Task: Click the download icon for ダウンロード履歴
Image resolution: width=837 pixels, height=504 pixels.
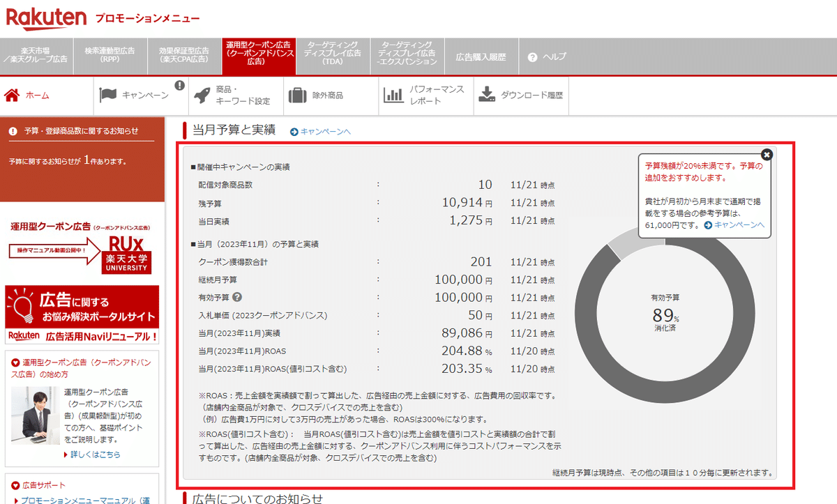Action: tap(487, 95)
